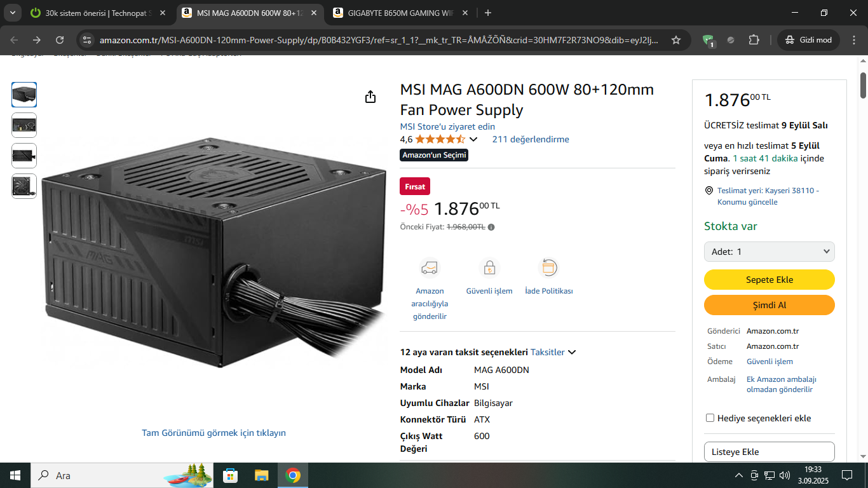Open the Güvenli işlem payment link in buy box
This screenshot has height=488, width=868.
(x=770, y=362)
